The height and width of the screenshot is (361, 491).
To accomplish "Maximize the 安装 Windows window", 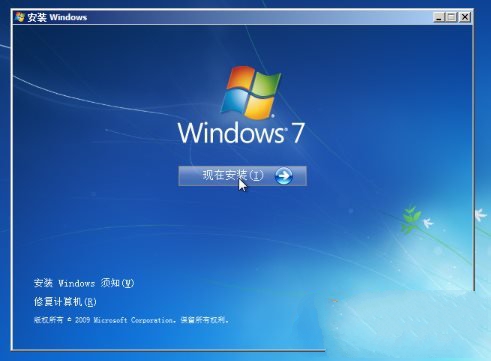I will point(451,17).
